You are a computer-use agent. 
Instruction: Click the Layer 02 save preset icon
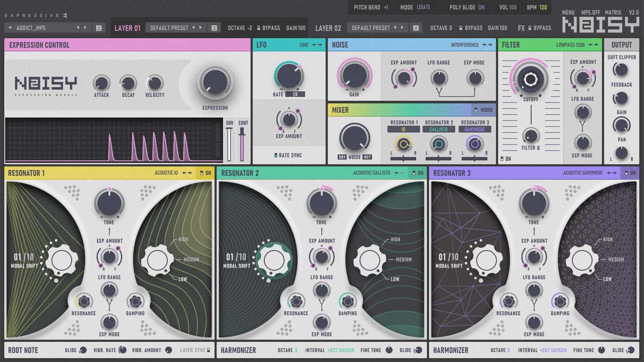coord(415,28)
